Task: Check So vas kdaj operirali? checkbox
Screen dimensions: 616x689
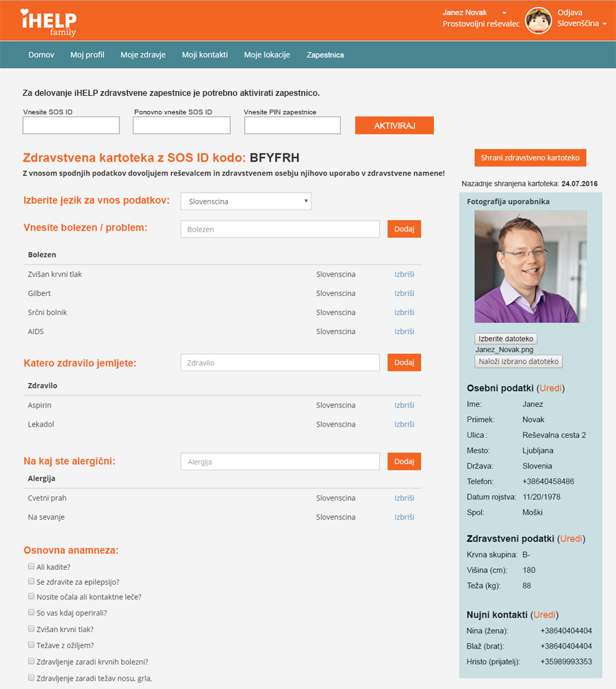Action: point(31,612)
